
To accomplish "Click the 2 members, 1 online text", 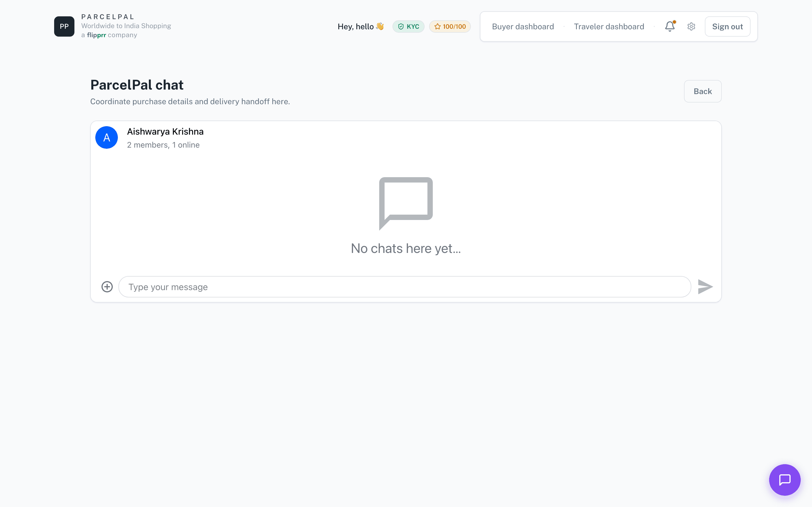I will (163, 145).
